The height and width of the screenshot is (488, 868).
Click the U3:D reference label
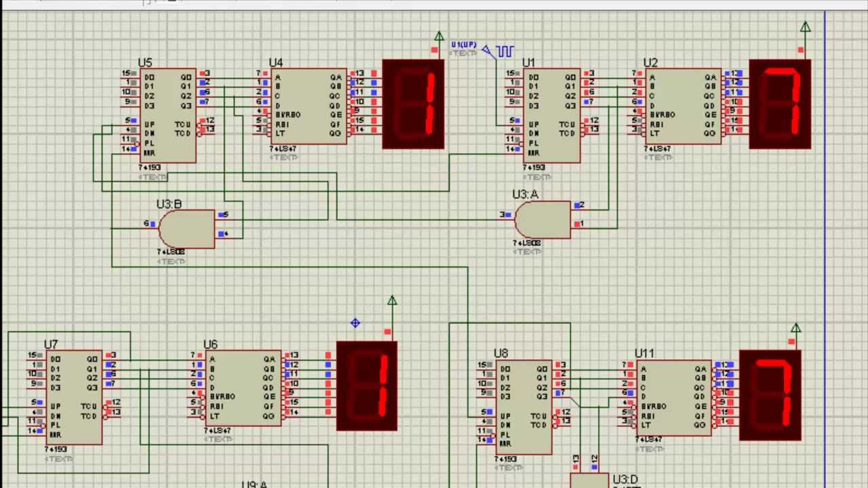(625, 479)
